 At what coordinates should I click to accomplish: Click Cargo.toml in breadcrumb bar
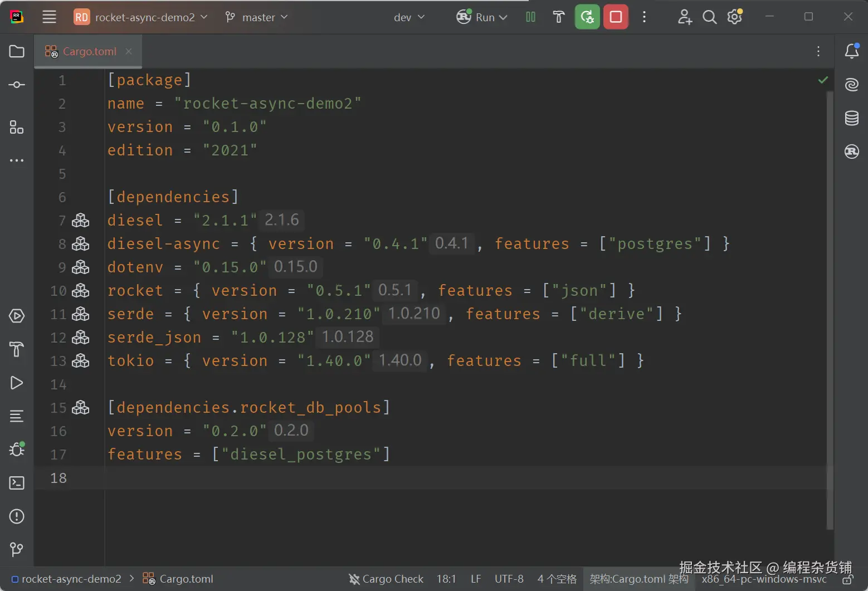point(178,579)
